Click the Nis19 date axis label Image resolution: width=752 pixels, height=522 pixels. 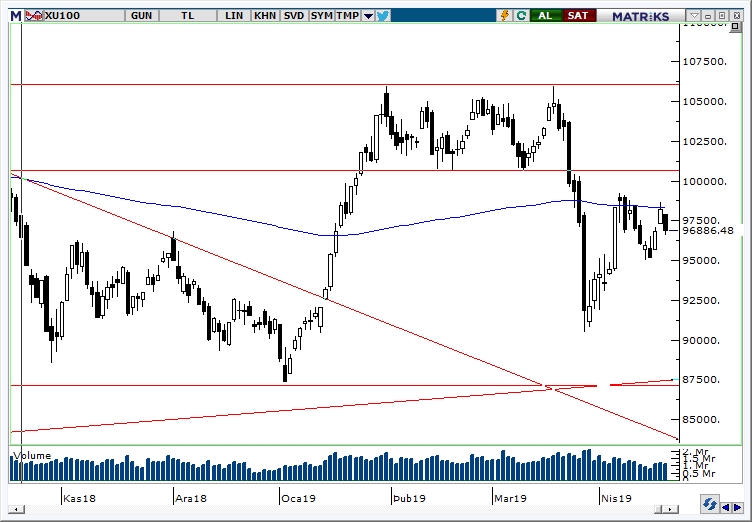[x=616, y=498]
